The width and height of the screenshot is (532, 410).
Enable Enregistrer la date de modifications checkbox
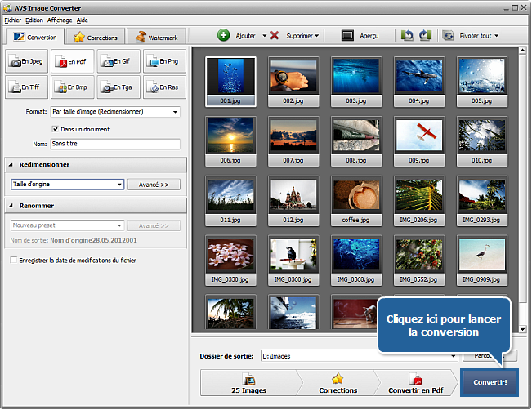coord(13,261)
